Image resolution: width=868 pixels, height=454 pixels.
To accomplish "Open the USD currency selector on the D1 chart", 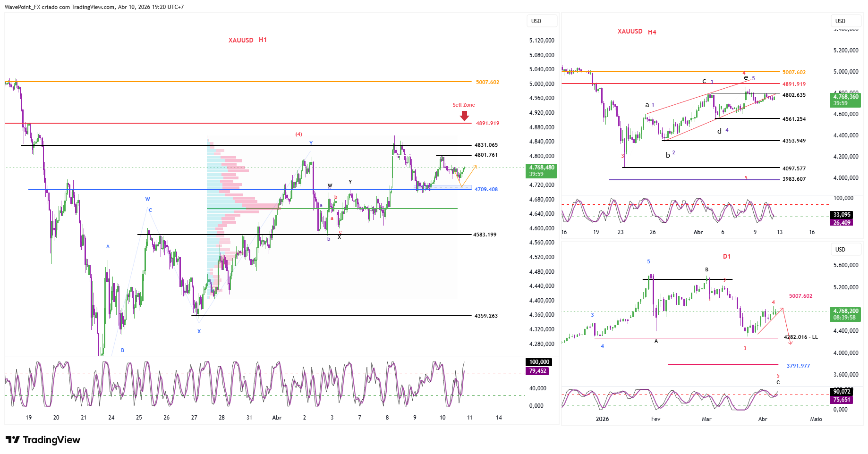I will 845,249.
